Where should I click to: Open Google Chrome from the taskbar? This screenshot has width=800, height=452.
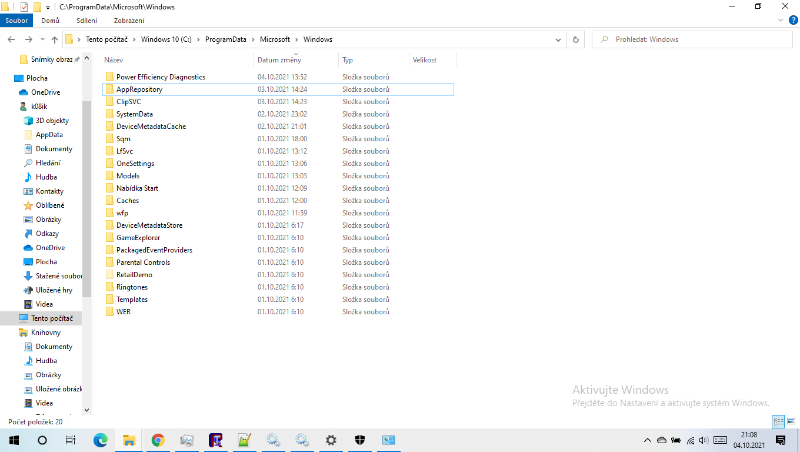(158, 440)
